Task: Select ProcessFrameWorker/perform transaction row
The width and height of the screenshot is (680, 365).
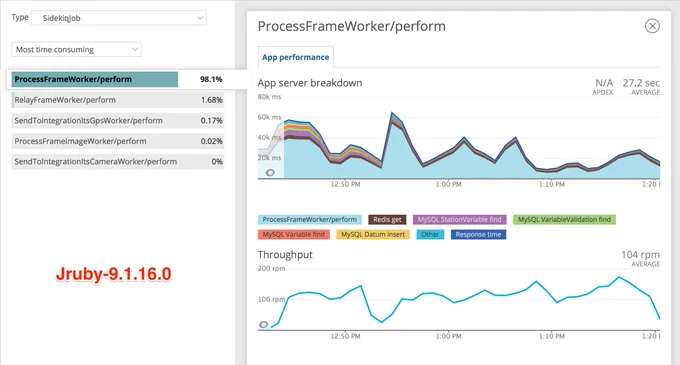Action: coord(118,79)
